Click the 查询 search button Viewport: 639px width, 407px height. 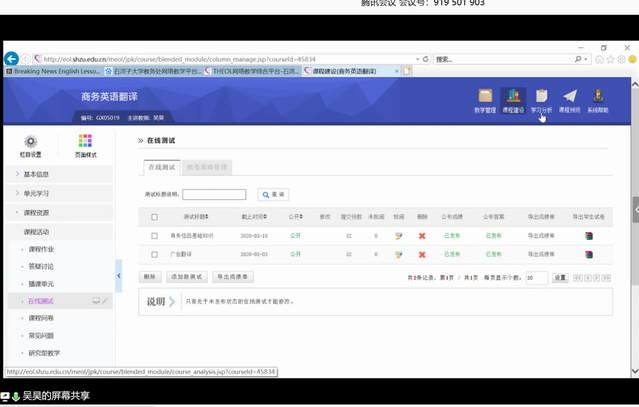[x=273, y=195]
